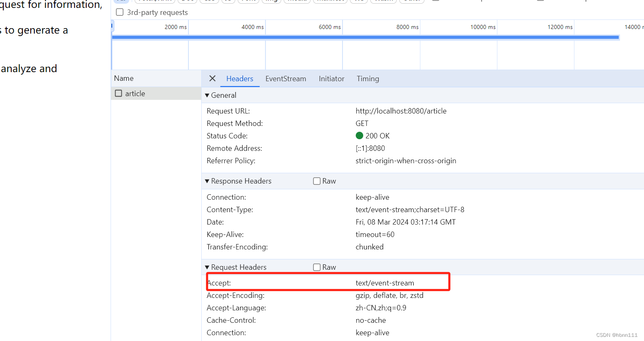Click the Referrer Policy: label

(231, 161)
